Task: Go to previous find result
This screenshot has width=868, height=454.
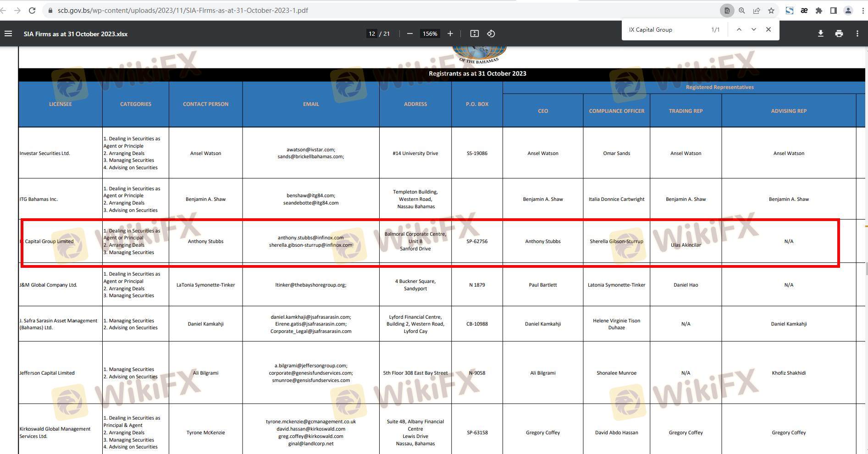Action: [739, 29]
